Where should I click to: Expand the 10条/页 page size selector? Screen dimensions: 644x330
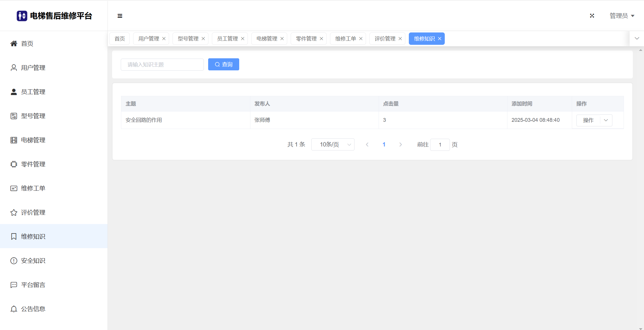(x=333, y=144)
